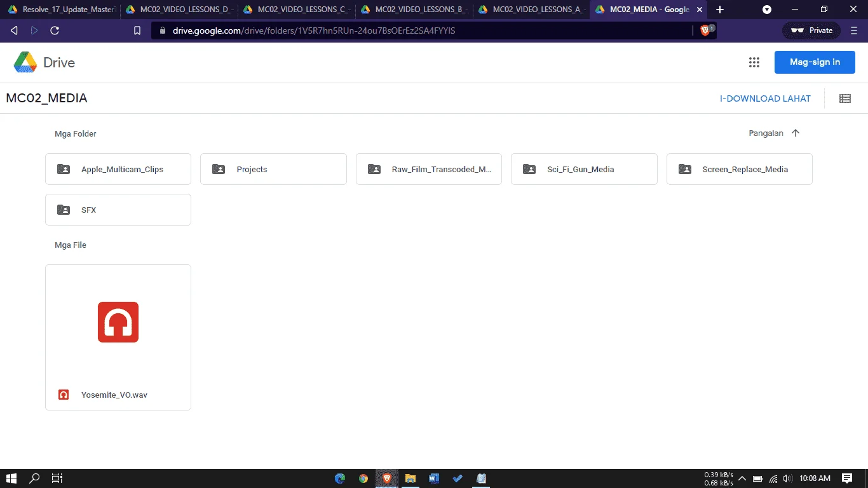This screenshot has height=488, width=868.
Task: Show hidden system tray icons chevron
Action: (x=742, y=478)
